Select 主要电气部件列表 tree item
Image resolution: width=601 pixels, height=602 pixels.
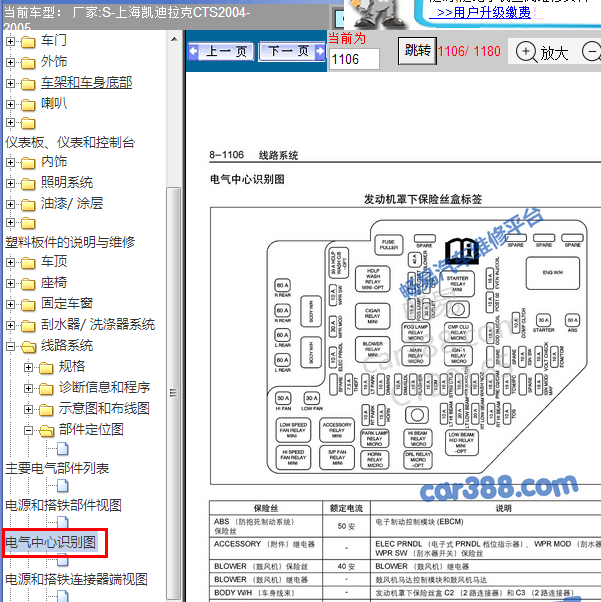pos(57,468)
